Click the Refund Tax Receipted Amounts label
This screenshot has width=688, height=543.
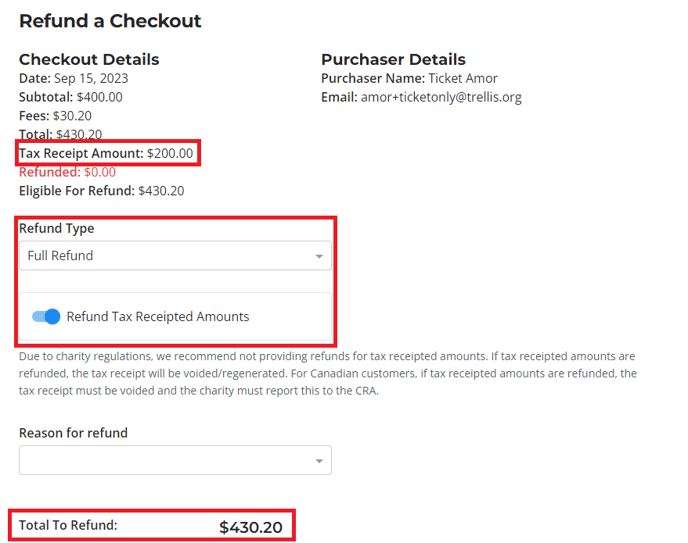158,317
